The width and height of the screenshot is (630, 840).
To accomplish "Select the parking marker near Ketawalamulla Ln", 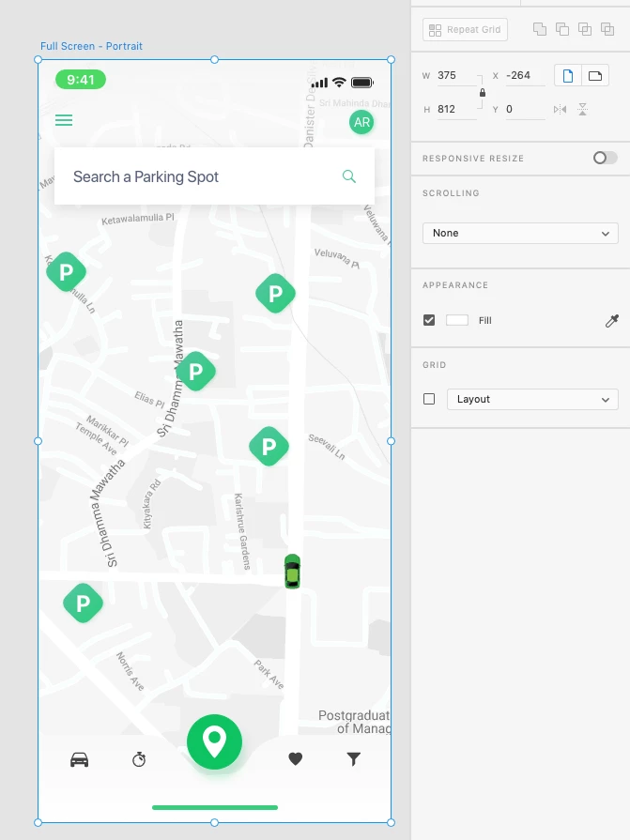I will pyautogui.click(x=66, y=271).
